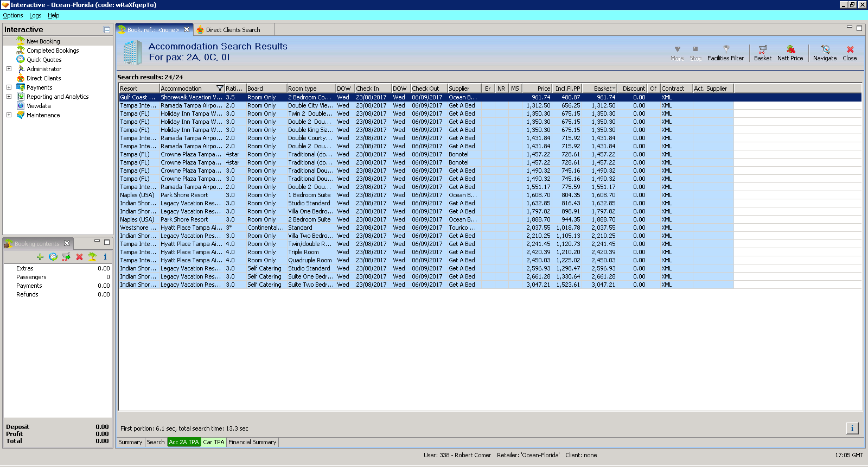Image resolution: width=868 pixels, height=467 pixels.
Task: Sort by the Resort column header
Action: pos(139,89)
